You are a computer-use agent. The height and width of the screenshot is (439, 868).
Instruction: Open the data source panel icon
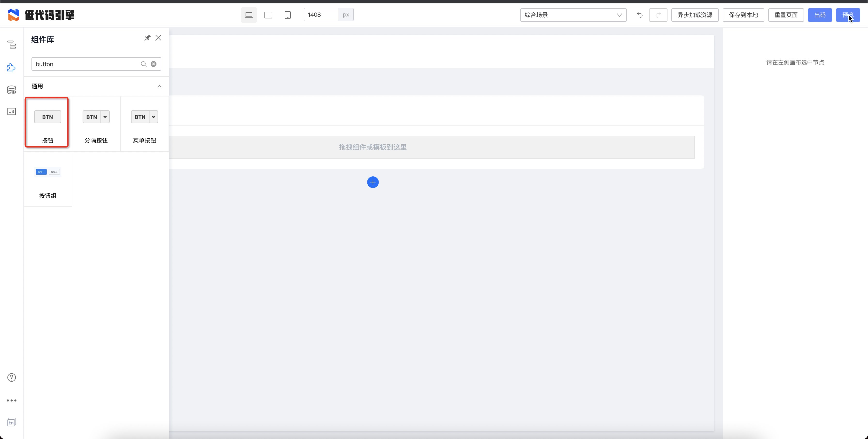click(x=11, y=90)
